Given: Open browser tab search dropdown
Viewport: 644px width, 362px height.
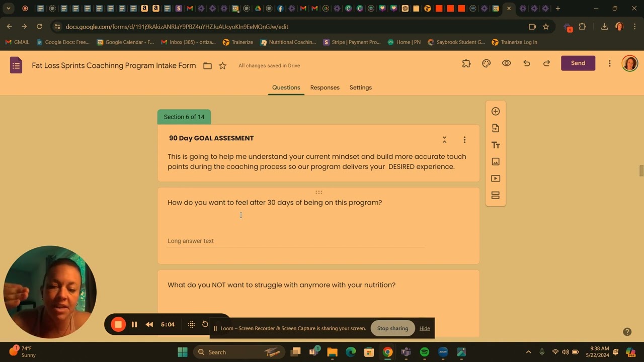Looking at the screenshot, I should pyautogui.click(x=9, y=9).
